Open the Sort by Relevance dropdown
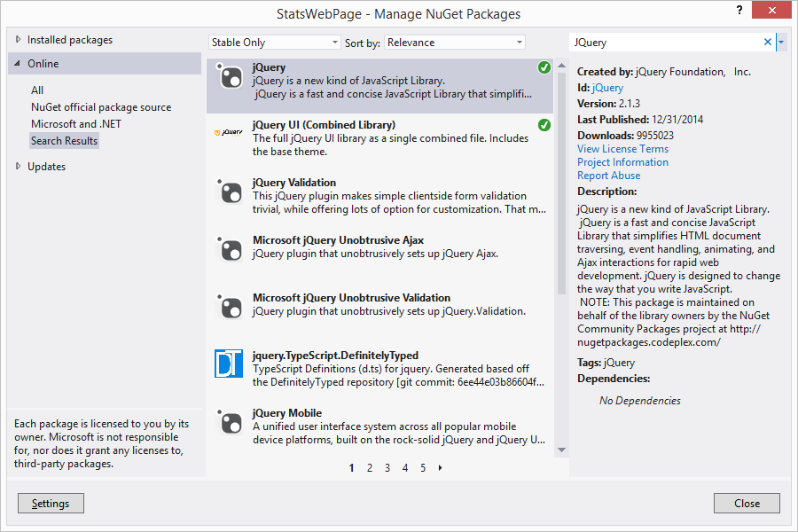 click(x=454, y=43)
